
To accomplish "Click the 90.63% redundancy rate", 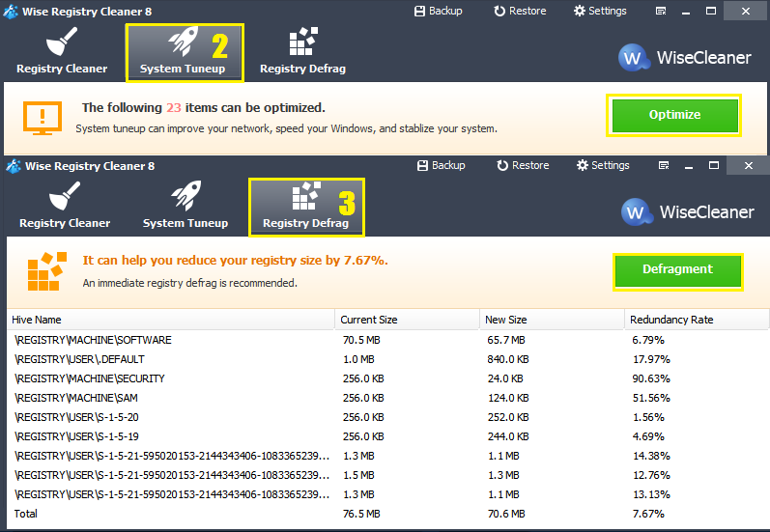I will tap(651, 378).
